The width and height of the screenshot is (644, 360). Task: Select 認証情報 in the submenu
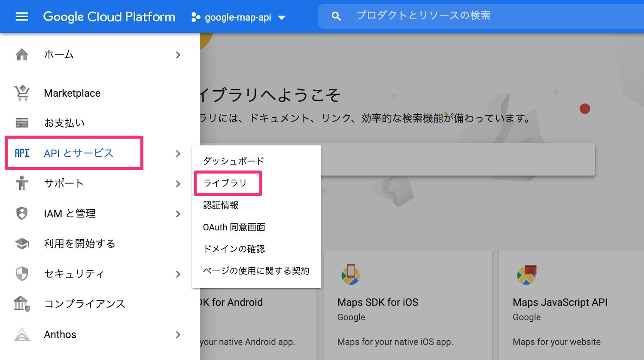222,205
